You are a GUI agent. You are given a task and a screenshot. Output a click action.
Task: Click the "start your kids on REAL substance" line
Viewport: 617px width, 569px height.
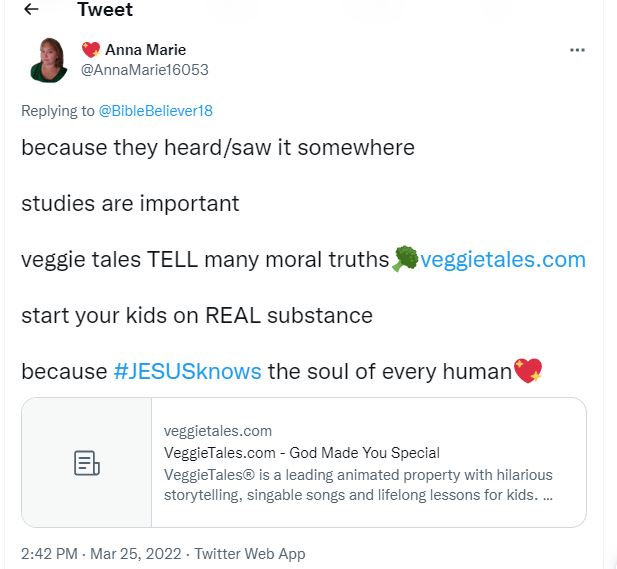click(197, 316)
